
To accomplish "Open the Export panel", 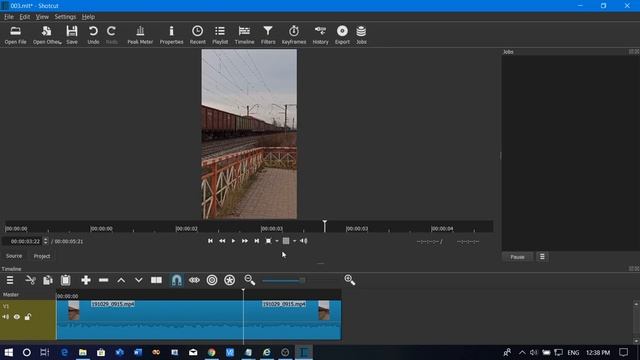I will click(x=342, y=35).
